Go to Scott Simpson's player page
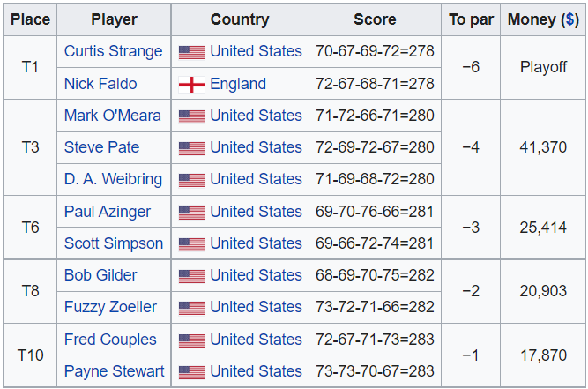 coord(113,243)
